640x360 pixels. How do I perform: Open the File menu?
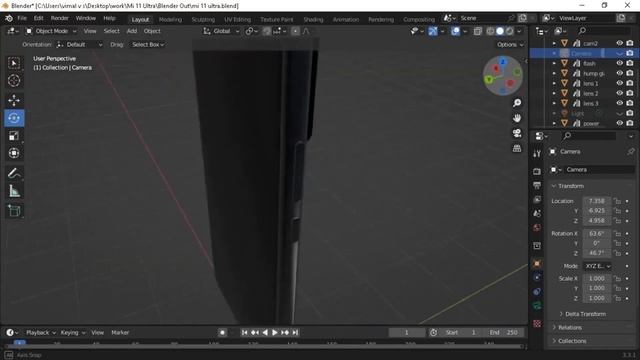pos(22,18)
